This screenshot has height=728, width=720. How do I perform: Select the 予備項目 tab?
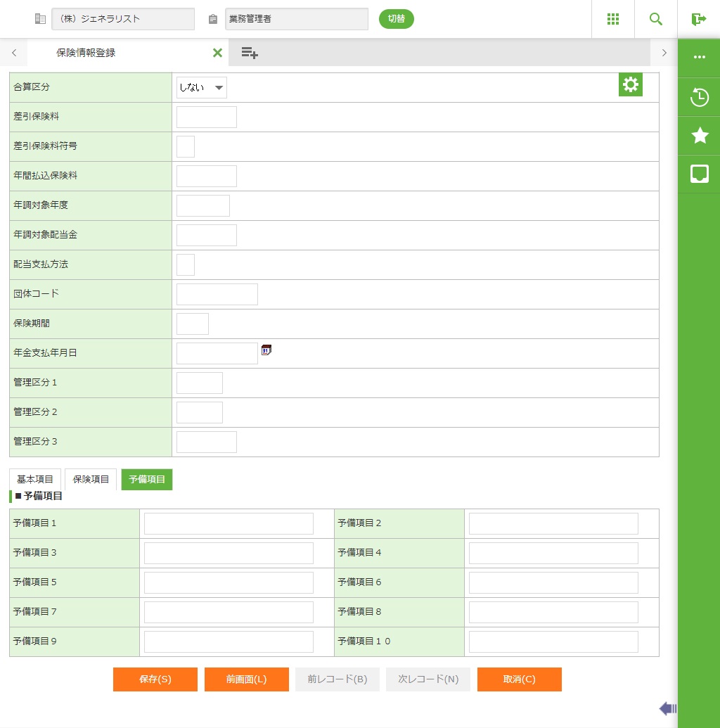(147, 479)
